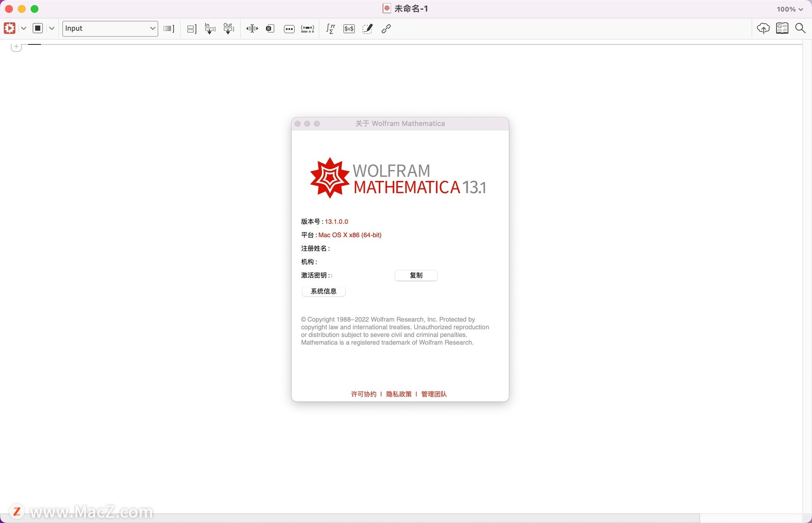Click the inline cell insert icon

coord(270,28)
